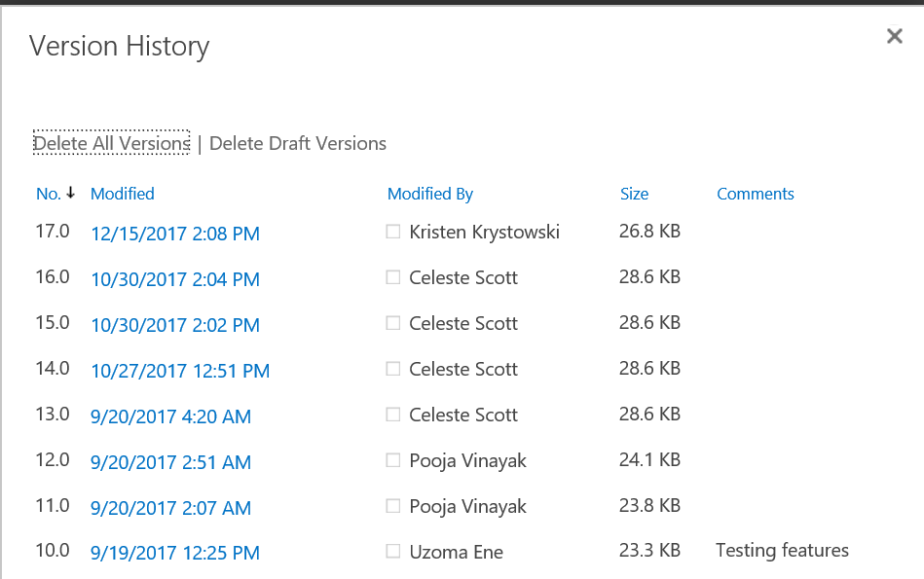Open version 9/20/2017 2:07 AM
This screenshot has width=924, height=579.
171,508
